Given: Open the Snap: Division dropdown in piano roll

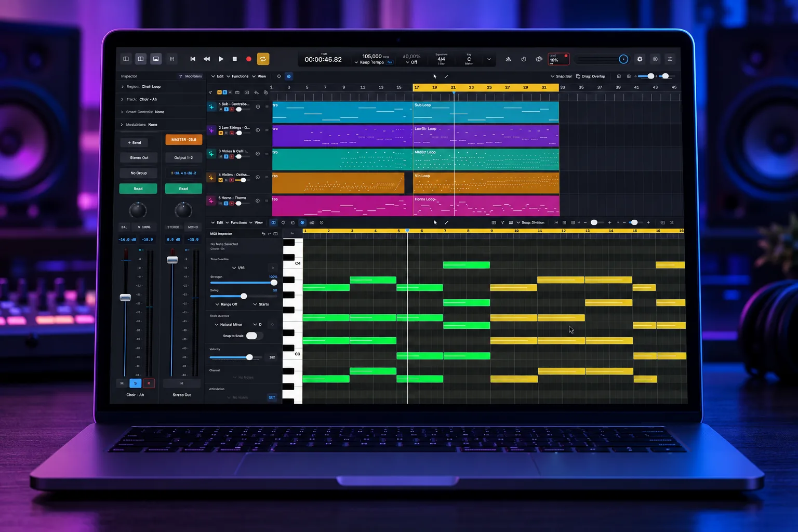Looking at the screenshot, I should 530,222.
